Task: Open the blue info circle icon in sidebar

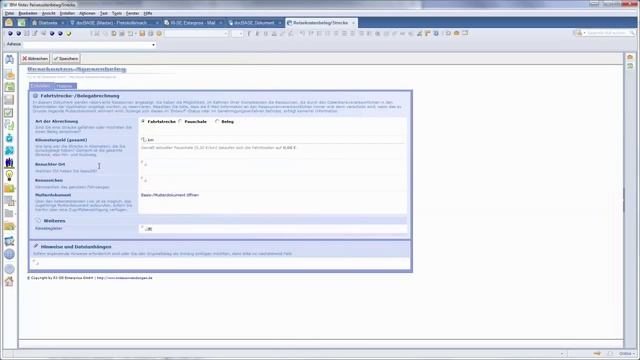Action: tap(9, 254)
